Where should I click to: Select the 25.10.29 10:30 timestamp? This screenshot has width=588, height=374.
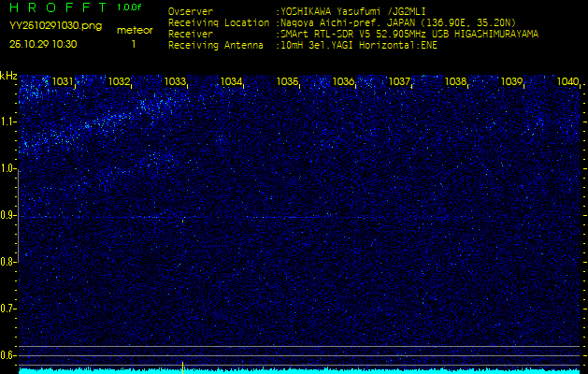click(x=43, y=44)
